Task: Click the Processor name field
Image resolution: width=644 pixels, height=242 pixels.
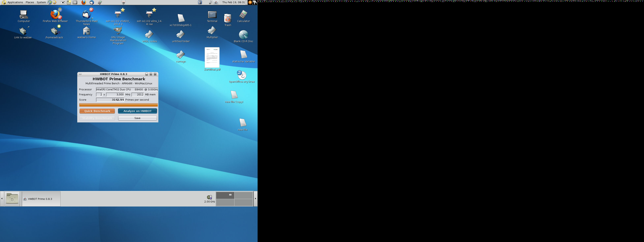Action: 127,89
